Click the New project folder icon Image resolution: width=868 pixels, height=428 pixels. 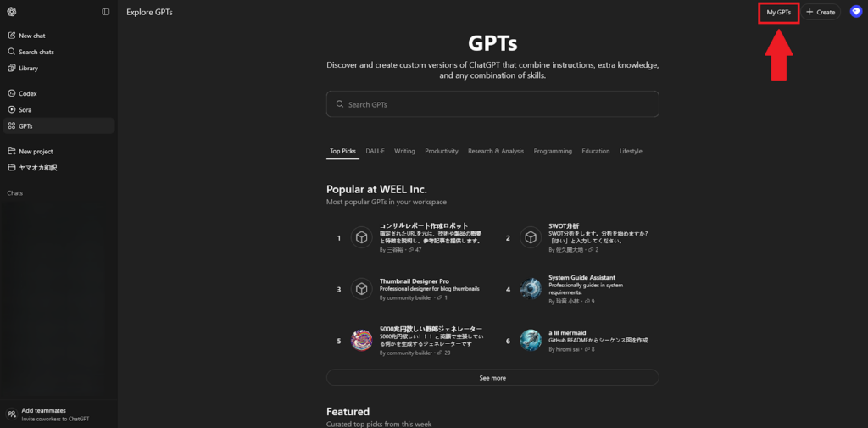click(12, 151)
